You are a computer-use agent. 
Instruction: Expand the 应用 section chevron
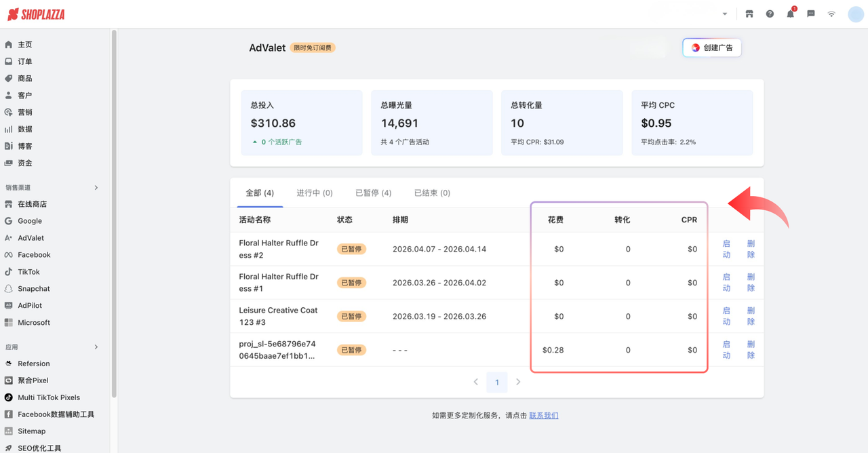(x=96, y=346)
